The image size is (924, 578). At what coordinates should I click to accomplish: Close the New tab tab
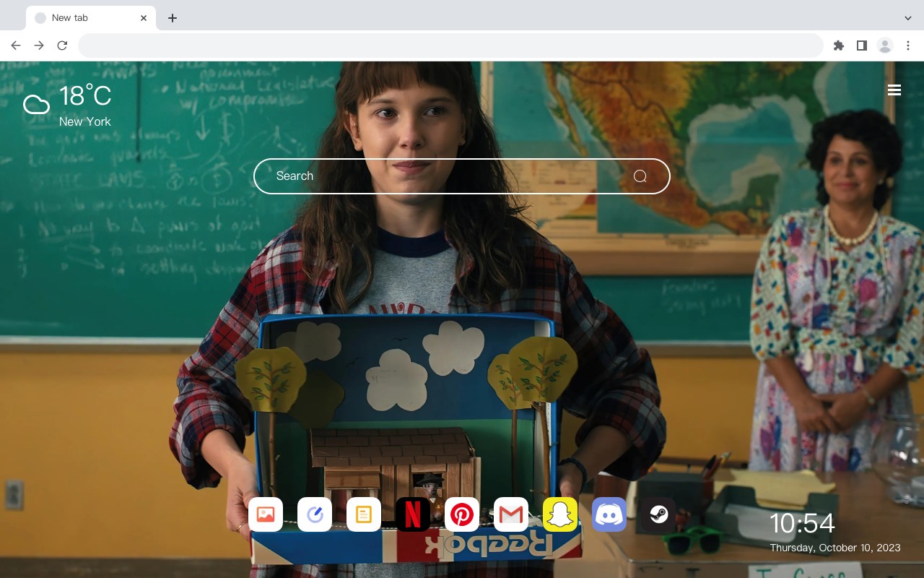pyautogui.click(x=144, y=18)
